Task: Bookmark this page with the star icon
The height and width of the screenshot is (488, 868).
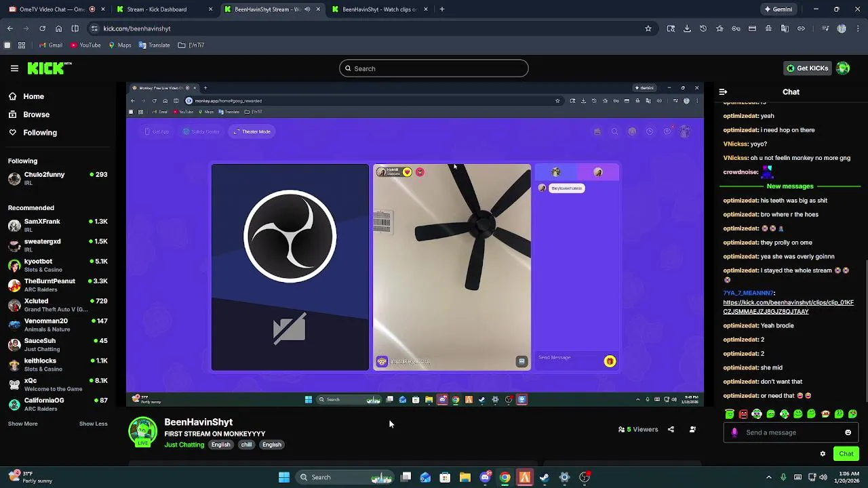Action: tap(648, 28)
